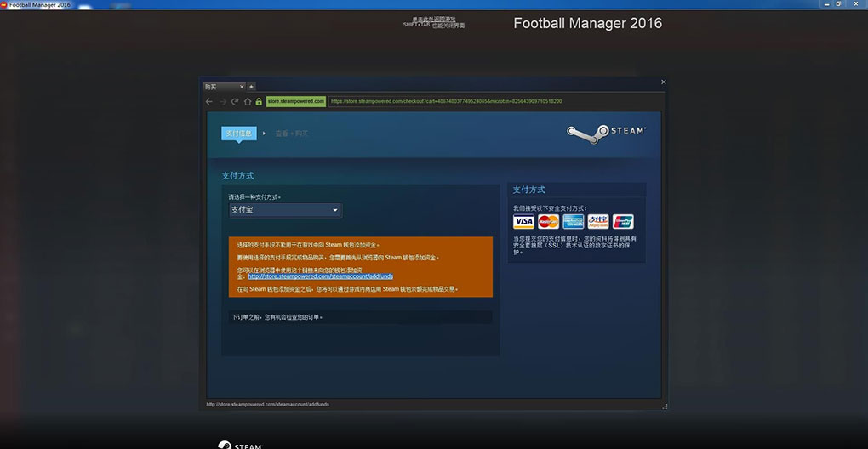
Task: Open a new browser tab with plus
Action: click(251, 87)
